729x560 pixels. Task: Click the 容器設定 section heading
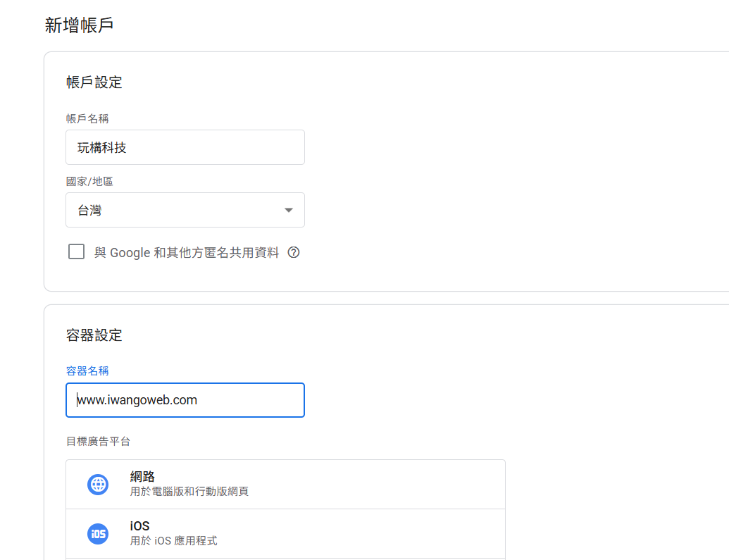click(94, 335)
